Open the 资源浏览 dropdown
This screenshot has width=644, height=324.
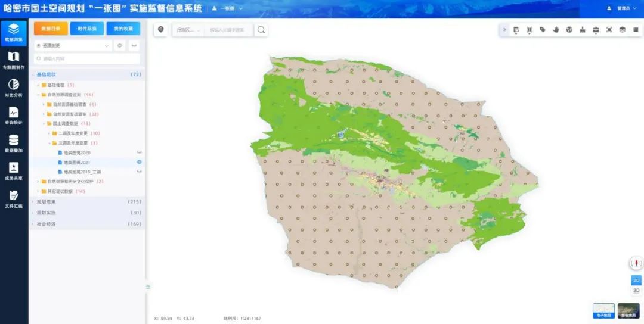pos(73,45)
